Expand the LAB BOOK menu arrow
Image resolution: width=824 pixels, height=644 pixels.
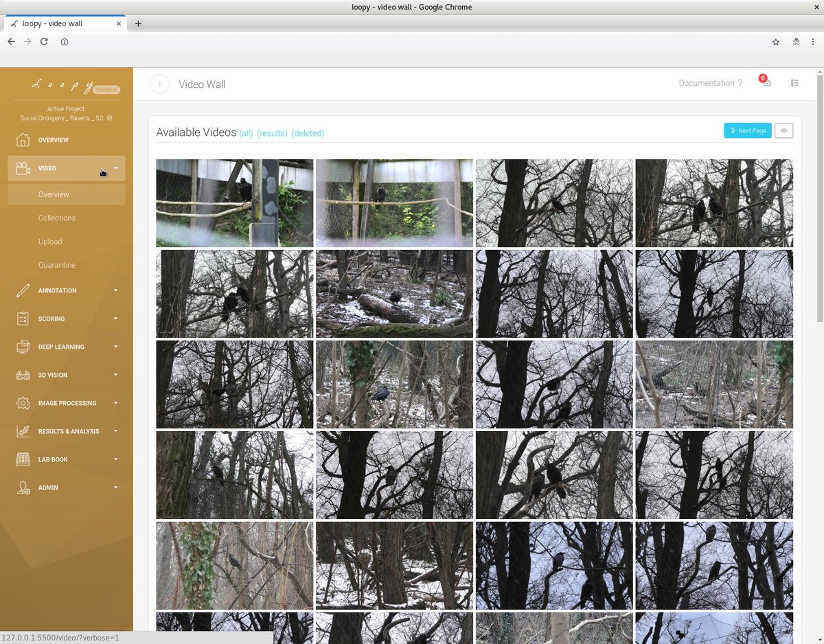click(115, 459)
